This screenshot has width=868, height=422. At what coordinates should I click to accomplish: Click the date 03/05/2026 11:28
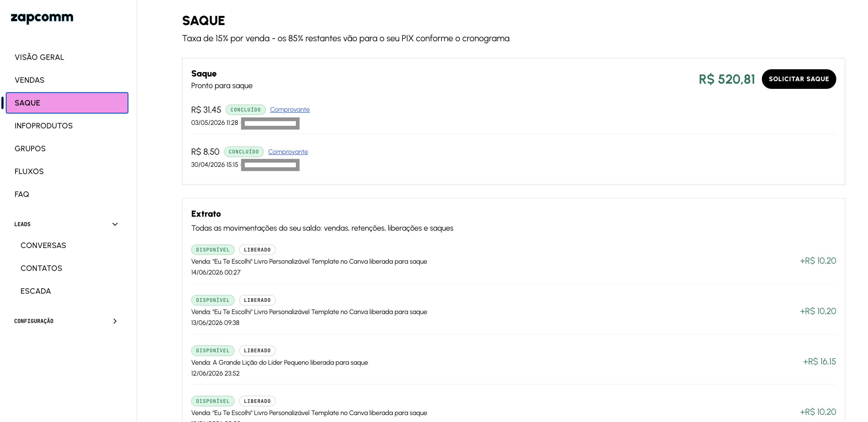[215, 123]
